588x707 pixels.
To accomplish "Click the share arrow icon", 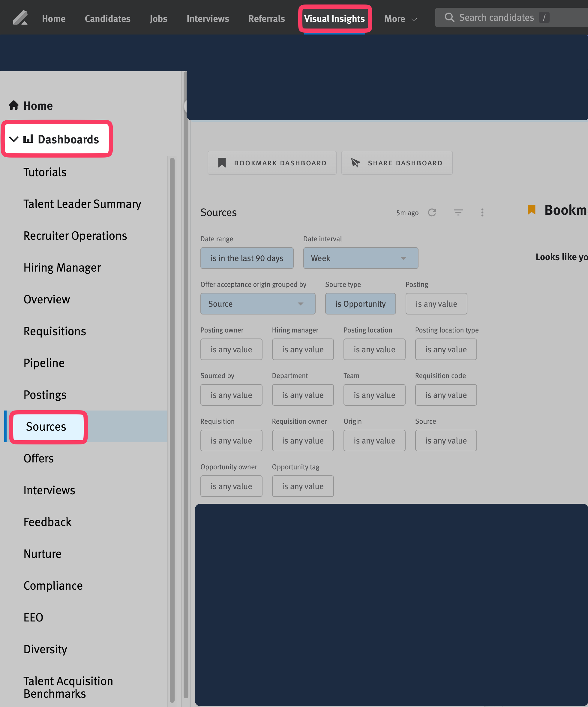I will pyautogui.click(x=355, y=163).
